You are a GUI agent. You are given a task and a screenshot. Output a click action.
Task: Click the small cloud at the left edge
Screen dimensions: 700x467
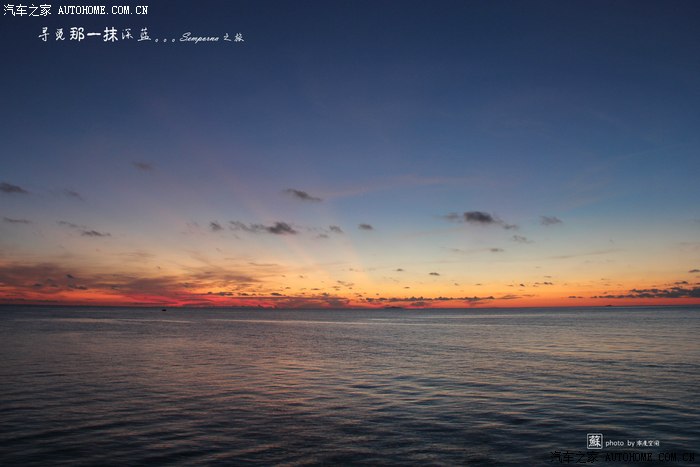tap(12, 188)
